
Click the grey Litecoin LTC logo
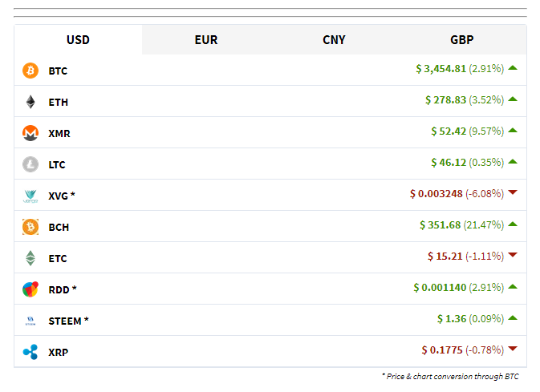[30, 164]
